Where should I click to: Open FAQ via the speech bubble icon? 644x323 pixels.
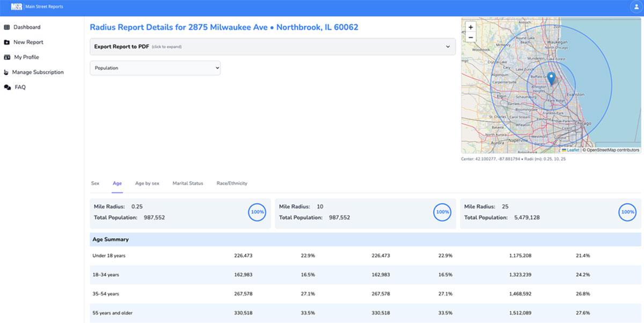8,87
